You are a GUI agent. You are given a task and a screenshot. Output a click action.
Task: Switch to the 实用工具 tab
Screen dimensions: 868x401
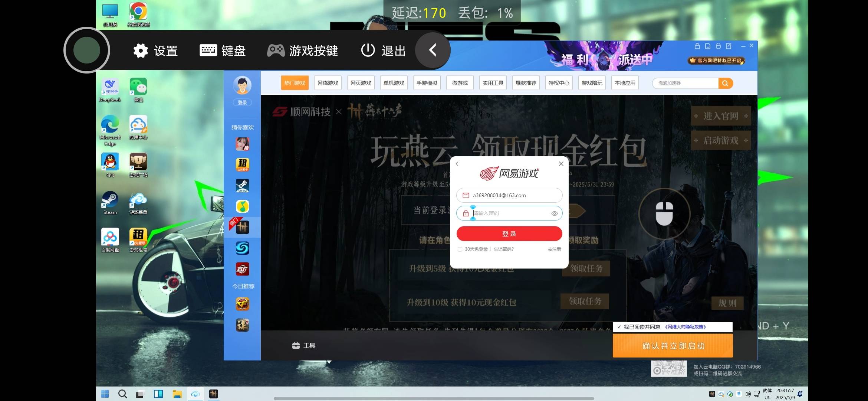(x=493, y=83)
